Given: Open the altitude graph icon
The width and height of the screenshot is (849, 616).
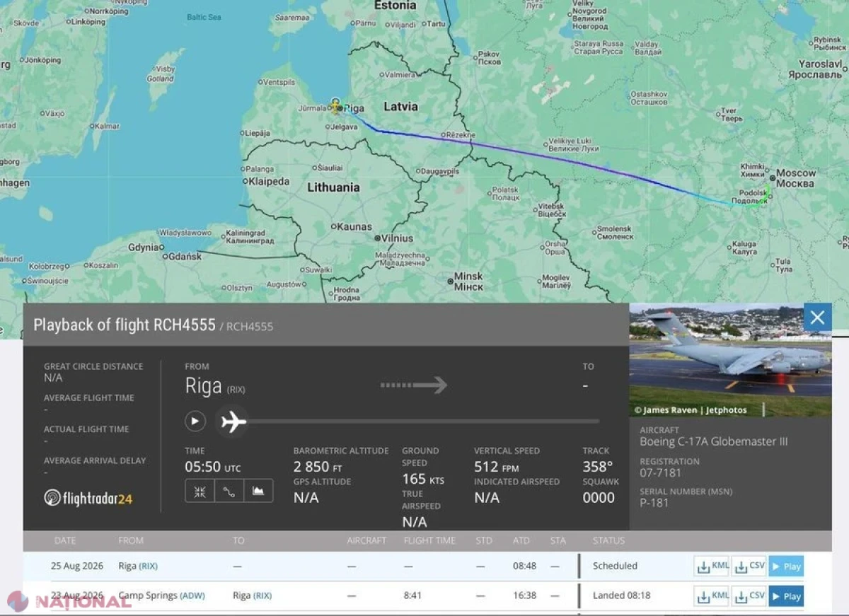Looking at the screenshot, I should tap(258, 491).
